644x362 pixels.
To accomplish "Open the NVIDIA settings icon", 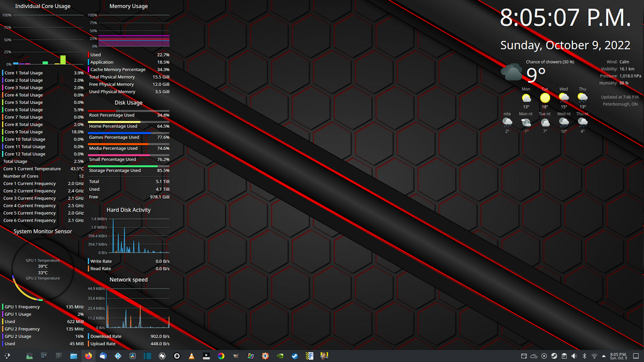I will 280,356.
